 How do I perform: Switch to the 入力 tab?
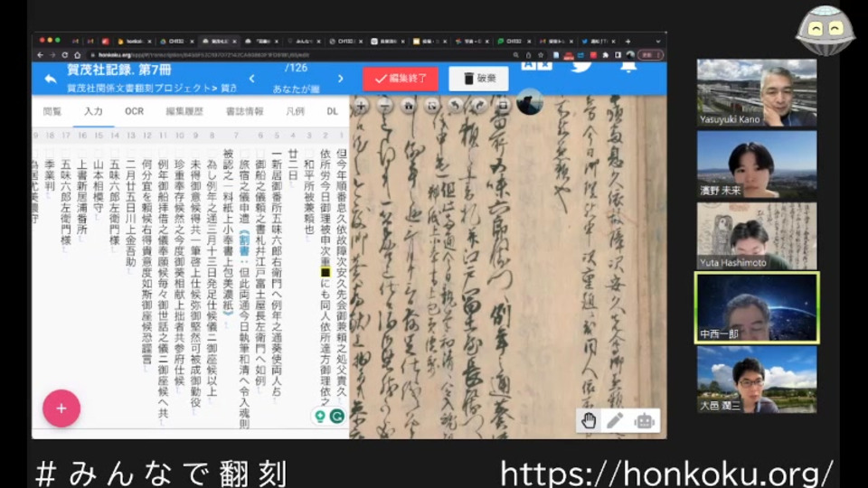(93, 111)
